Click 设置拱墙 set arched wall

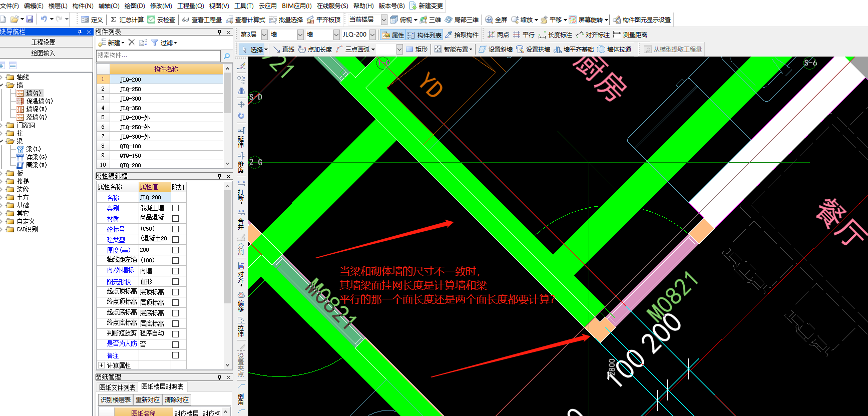[x=533, y=49]
